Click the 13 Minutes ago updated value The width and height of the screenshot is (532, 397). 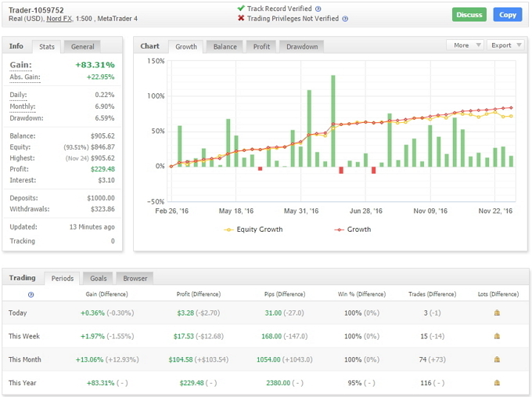(x=92, y=227)
